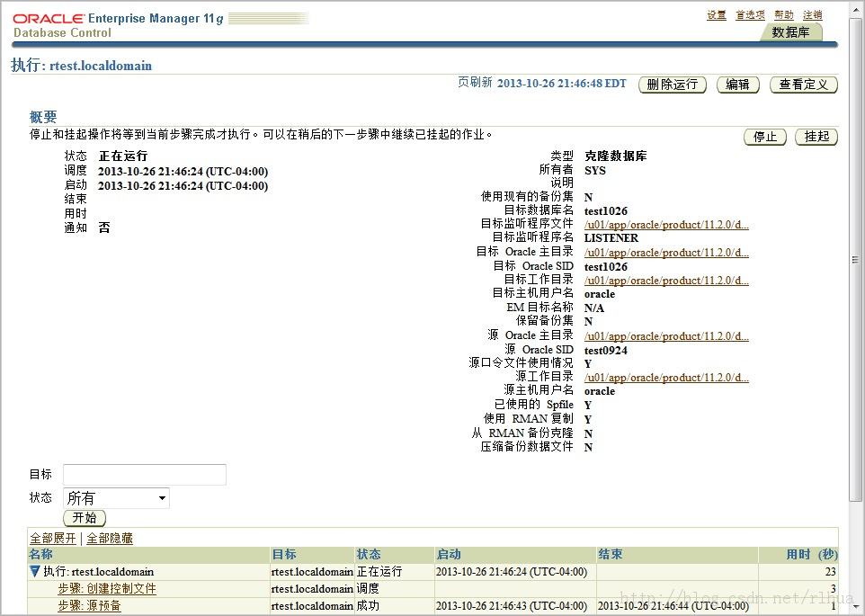Click the 开始 button
865x616 pixels.
(x=85, y=518)
